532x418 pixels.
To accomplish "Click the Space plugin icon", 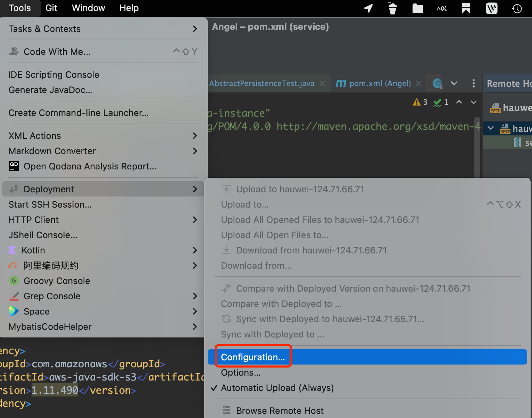I will [x=14, y=311].
